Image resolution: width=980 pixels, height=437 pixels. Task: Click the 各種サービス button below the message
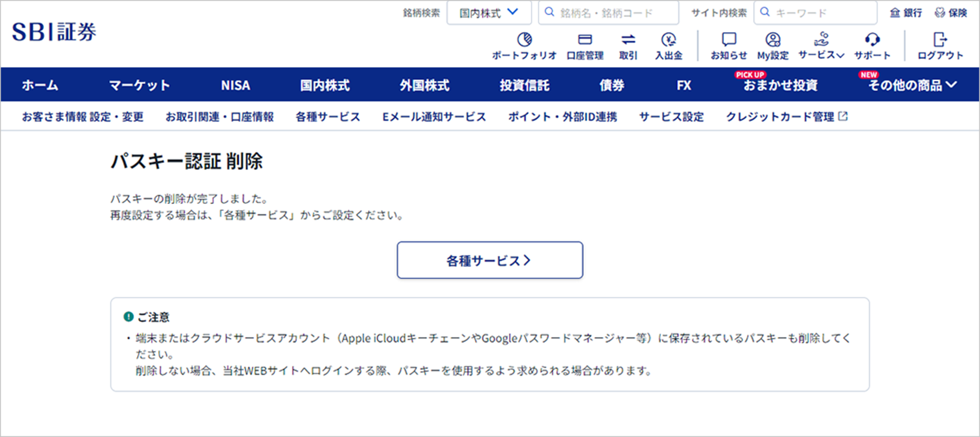tap(490, 260)
